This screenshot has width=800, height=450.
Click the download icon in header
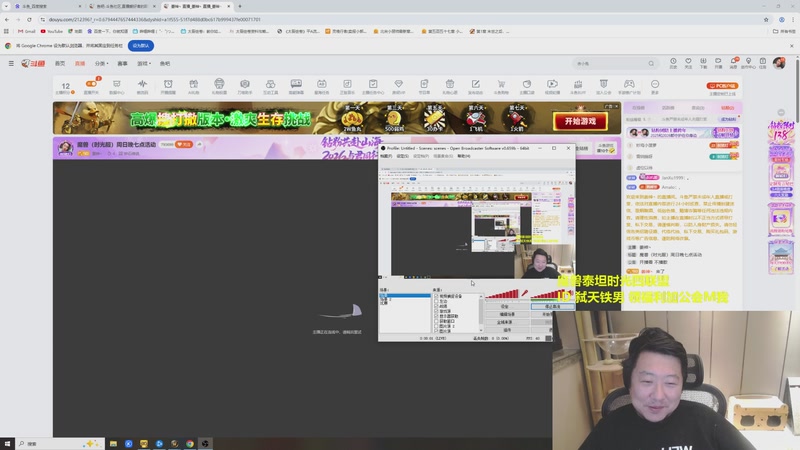tap(703, 61)
